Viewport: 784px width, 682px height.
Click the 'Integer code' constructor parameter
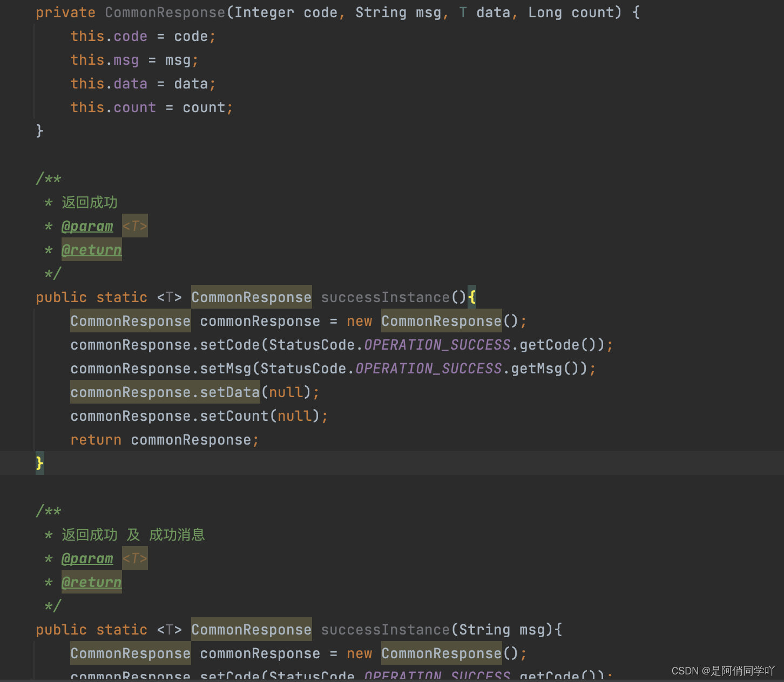[286, 12]
